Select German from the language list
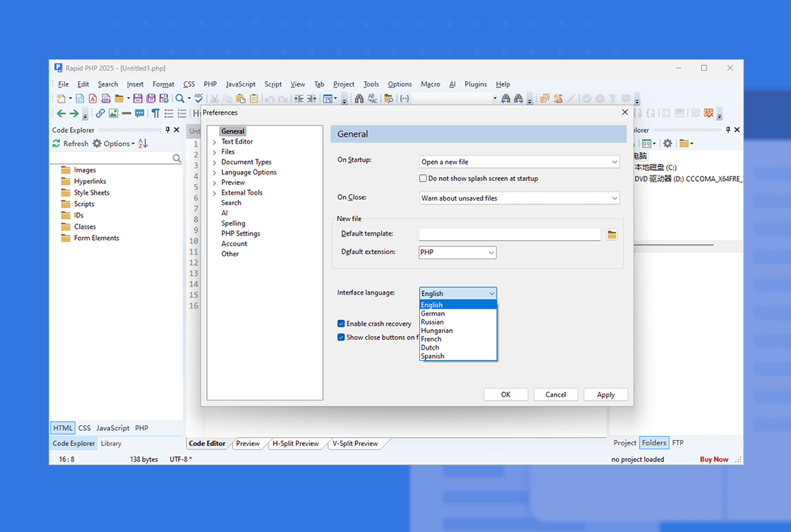The height and width of the screenshot is (532, 791). click(433, 313)
